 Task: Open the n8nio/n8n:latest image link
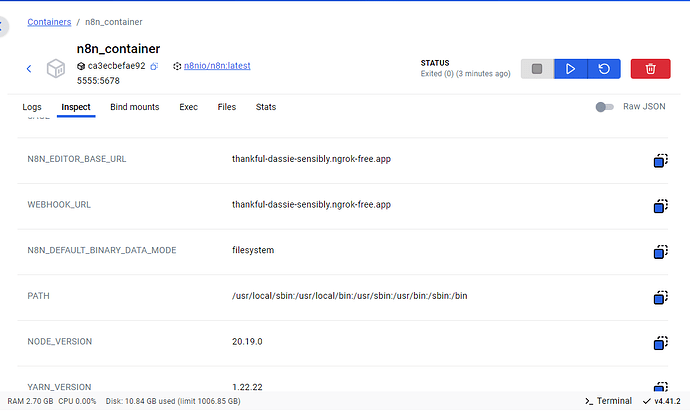pyautogui.click(x=217, y=66)
